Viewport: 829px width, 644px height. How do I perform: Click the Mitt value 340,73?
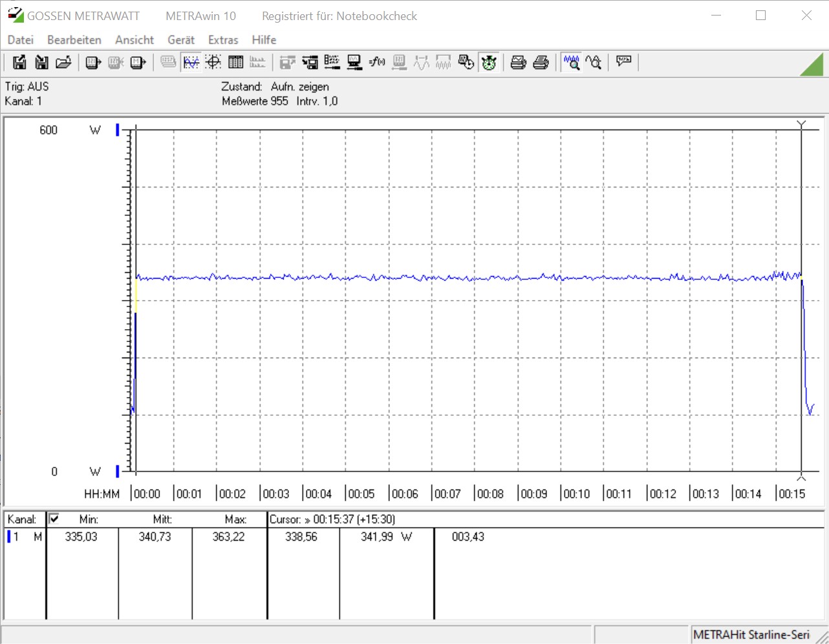pos(155,537)
